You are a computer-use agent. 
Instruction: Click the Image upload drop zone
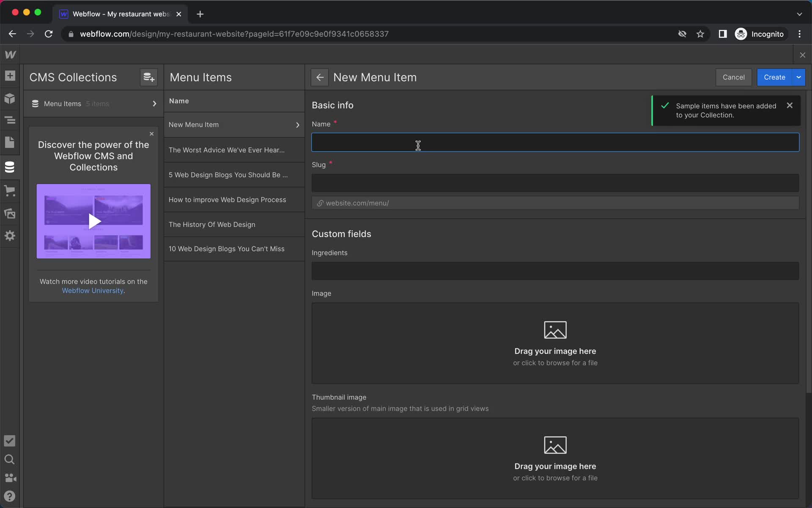tap(555, 343)
